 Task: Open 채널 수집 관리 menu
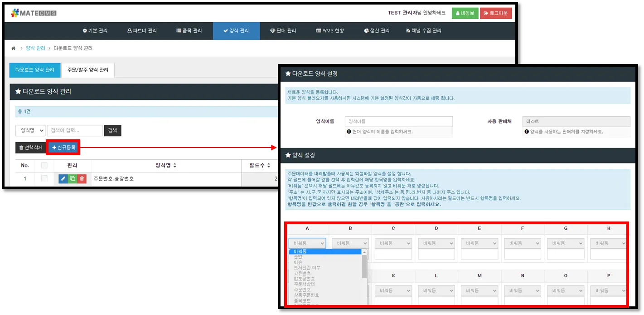point(423,31)
